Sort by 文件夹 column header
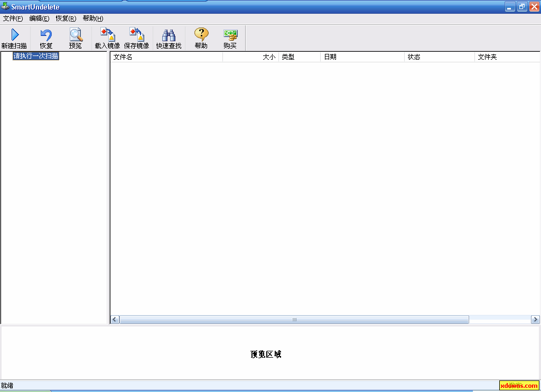This screenshot has width=541, height=392. (507, 57)
